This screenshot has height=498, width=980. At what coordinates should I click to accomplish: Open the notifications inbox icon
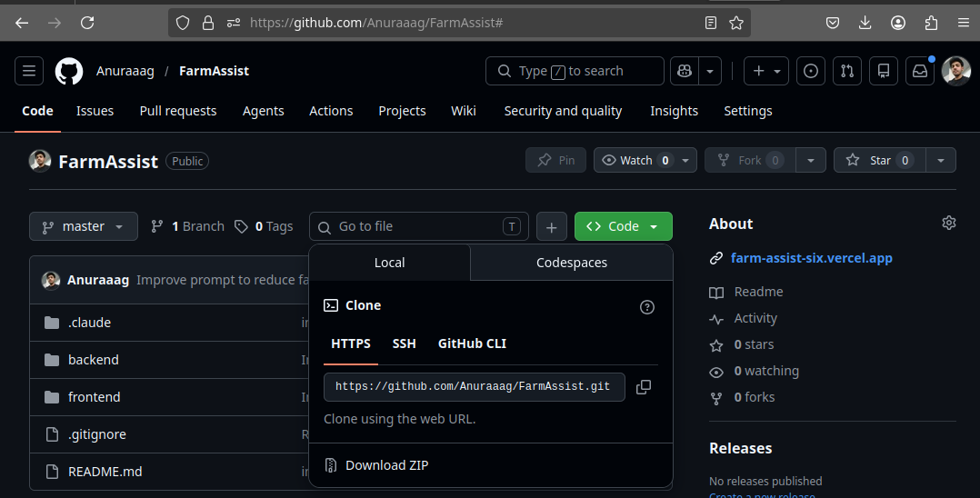(920, 71)
